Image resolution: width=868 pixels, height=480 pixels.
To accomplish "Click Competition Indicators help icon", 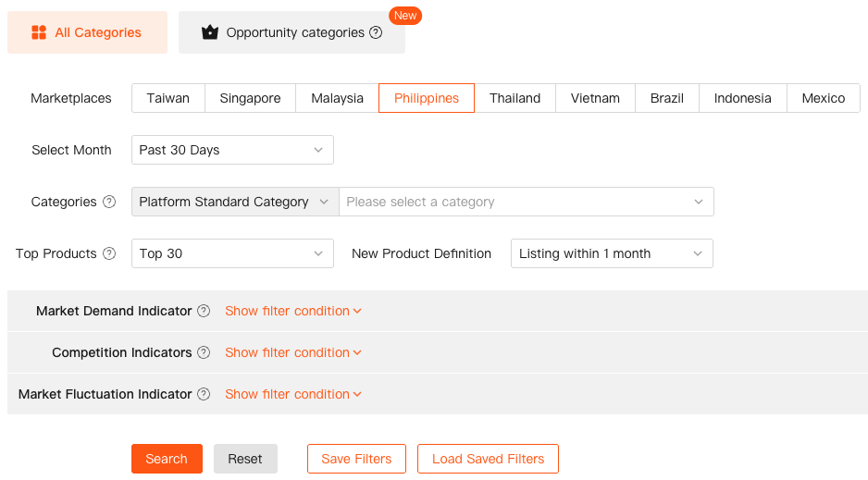I will pos(204,352).
